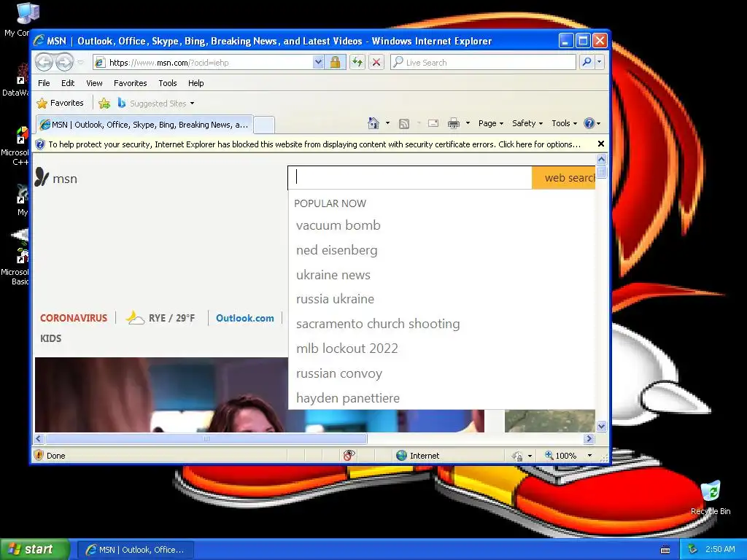Click the Back navigation arrow
This screenshot has width=747, height=560.
pyautogui.click(x=44, y=62)
